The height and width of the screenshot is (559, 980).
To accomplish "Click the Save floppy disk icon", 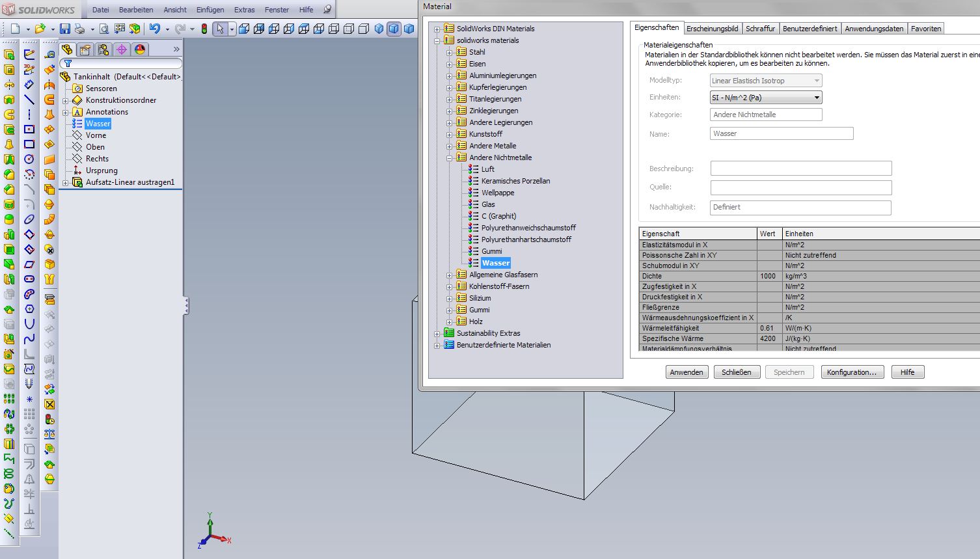I will click(64, 29).
